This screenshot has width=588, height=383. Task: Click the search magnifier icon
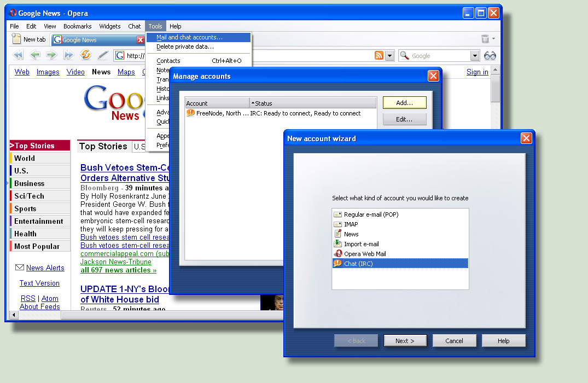coord(404,55)
